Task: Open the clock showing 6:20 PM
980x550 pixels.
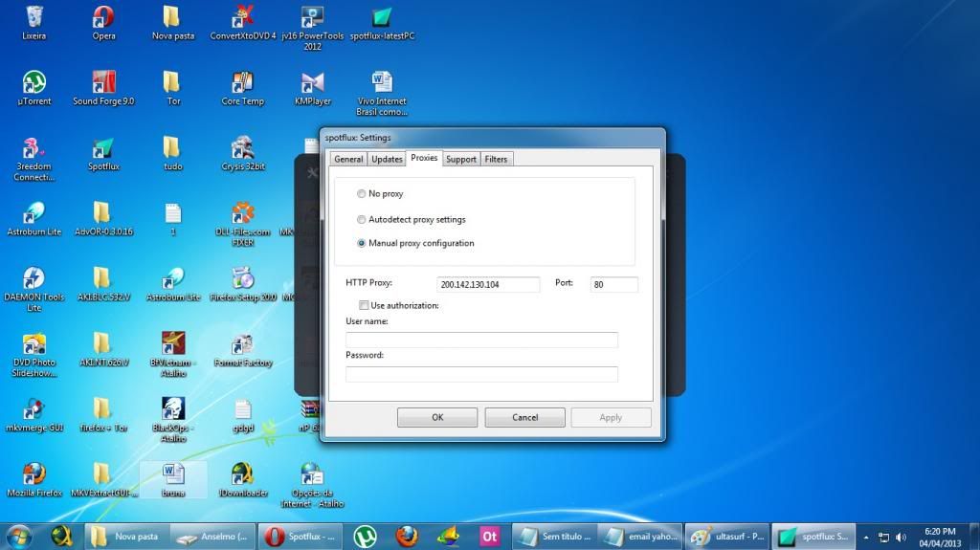Action: click(x=940, y=537)
